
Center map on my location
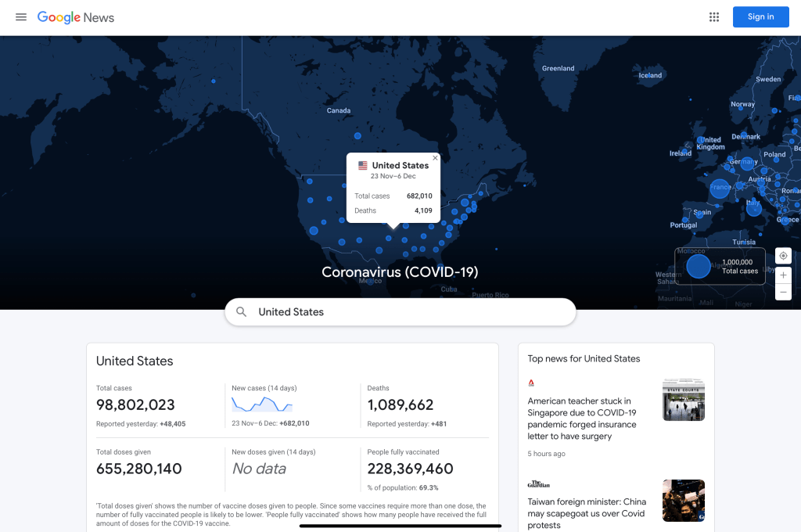[x=783, y=256]
